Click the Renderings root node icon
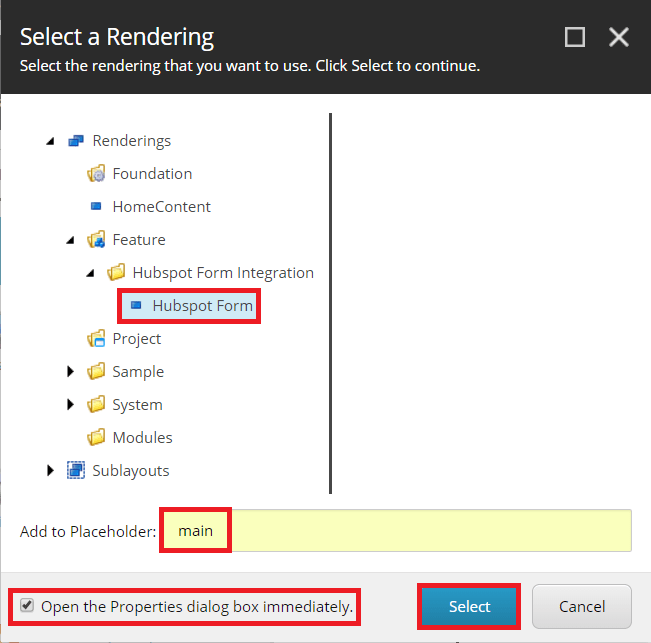Viewport: 651px width, 643px height. coord(76,141)
